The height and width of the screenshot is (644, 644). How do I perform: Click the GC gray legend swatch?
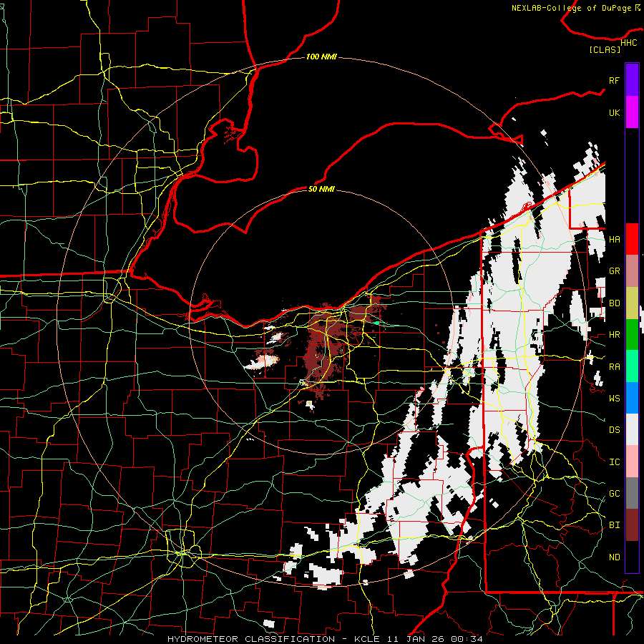tap(632, 493)
